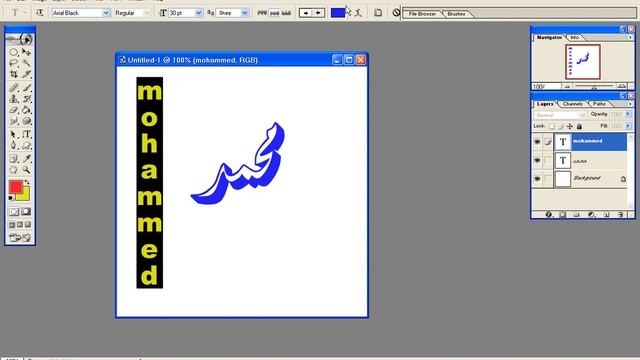The height and width of the screenshot is (360, 640).
Task: Toggle the character palettes button in options bar
Action: [378, 13]
